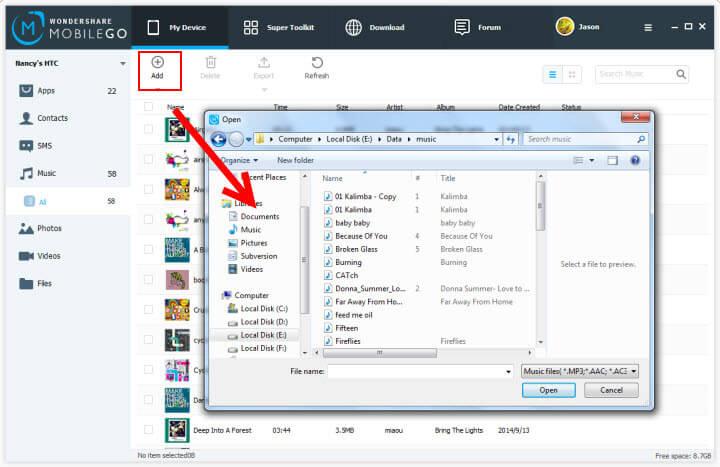Click the Refresh toolbar icon

[317, 62]
